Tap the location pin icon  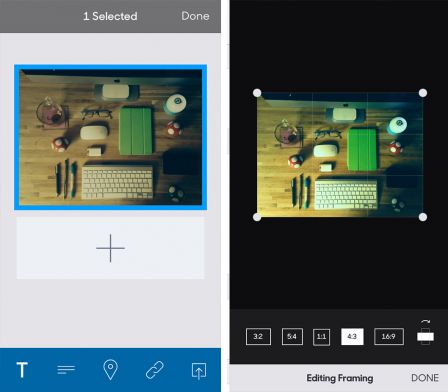(110, 370)
